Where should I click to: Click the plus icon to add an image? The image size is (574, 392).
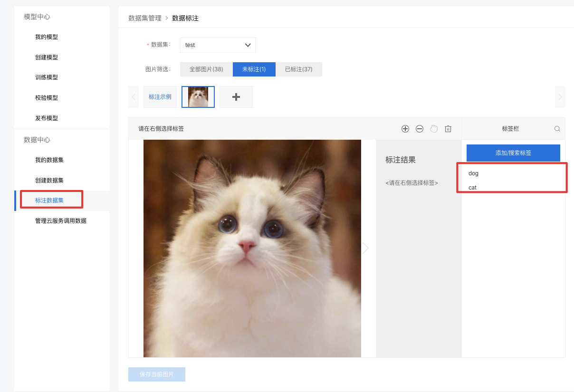[236, 96]
